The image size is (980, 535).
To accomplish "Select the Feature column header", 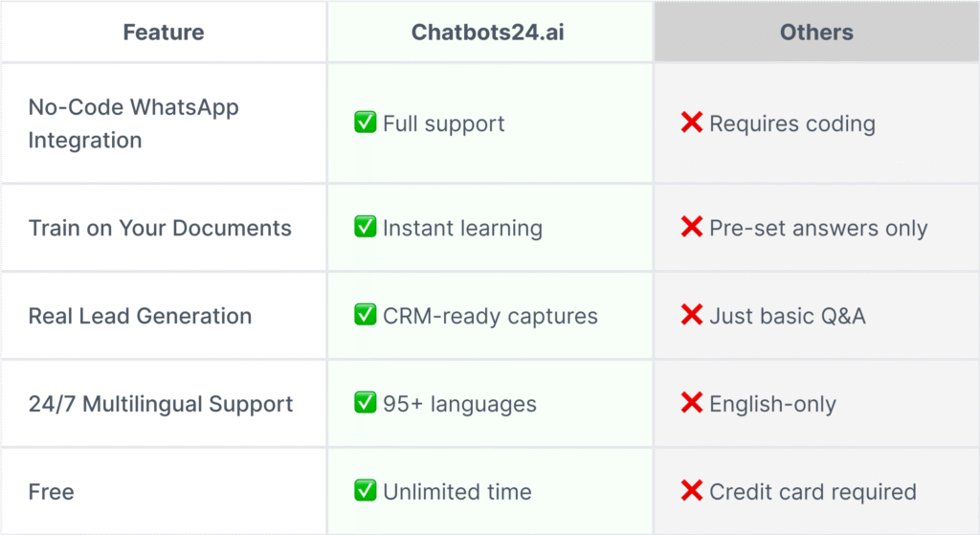I will 164,32.
